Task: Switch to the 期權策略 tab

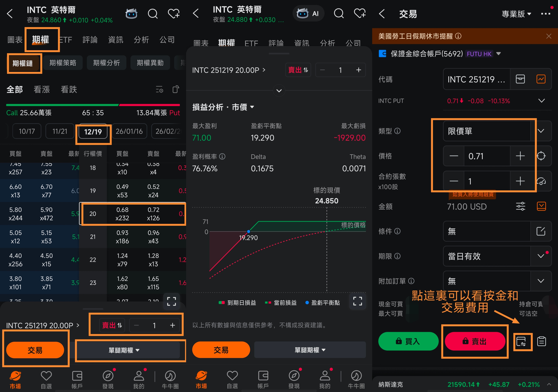Action: click(63, 63)
